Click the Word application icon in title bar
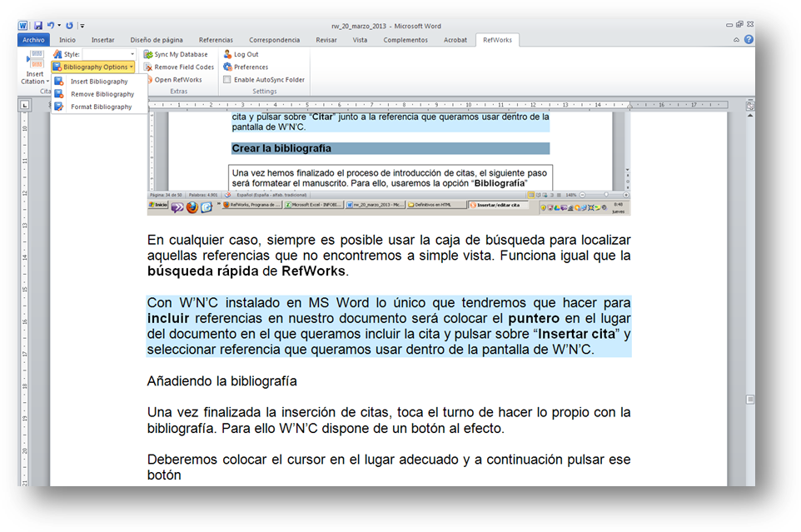Viewport: 801px width, 532px height. [x=23, y=26]
